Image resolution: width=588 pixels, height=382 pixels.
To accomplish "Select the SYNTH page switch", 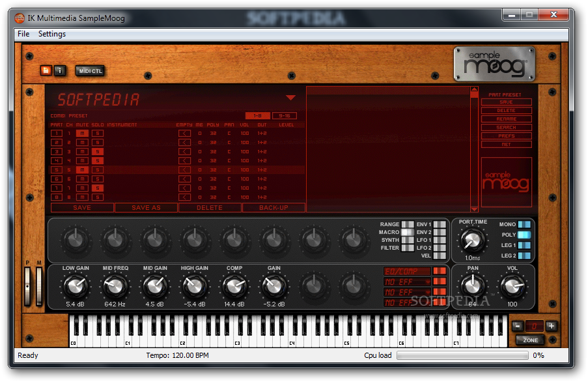I will tap(408, 240).
